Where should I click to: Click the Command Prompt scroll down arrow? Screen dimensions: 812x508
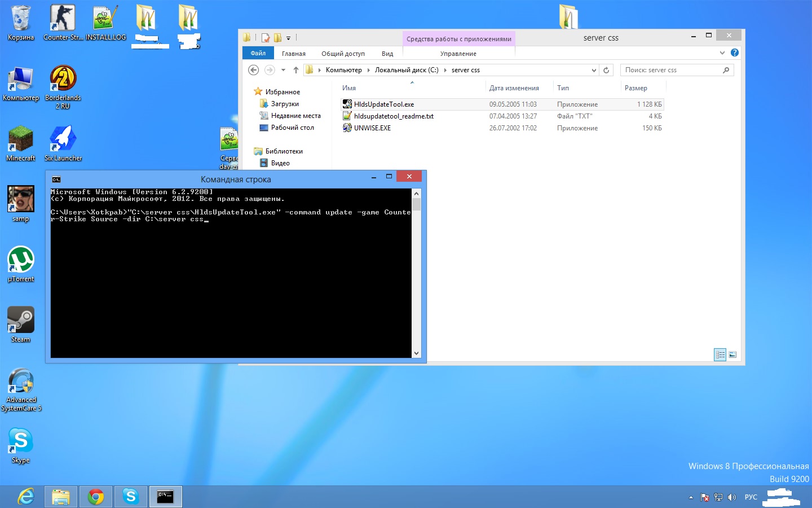[x=416, y=353]
